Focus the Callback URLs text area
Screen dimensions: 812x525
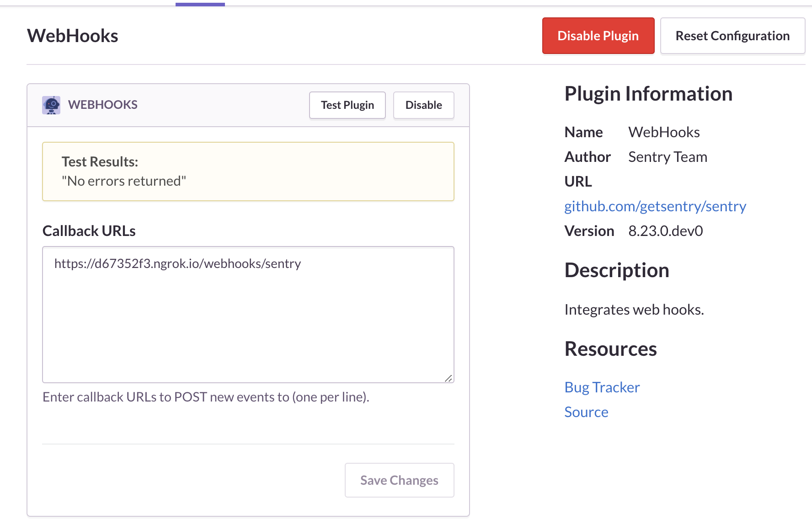[248, 315]
